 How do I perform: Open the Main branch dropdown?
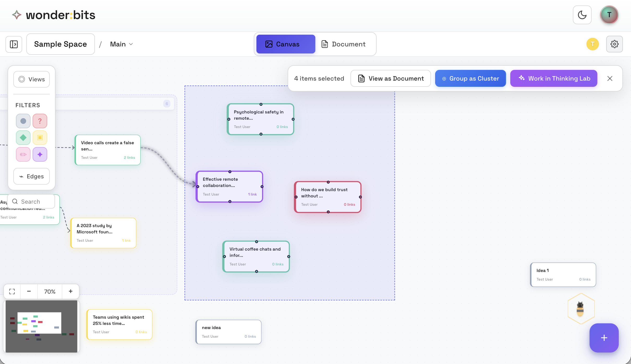point(121,44)
